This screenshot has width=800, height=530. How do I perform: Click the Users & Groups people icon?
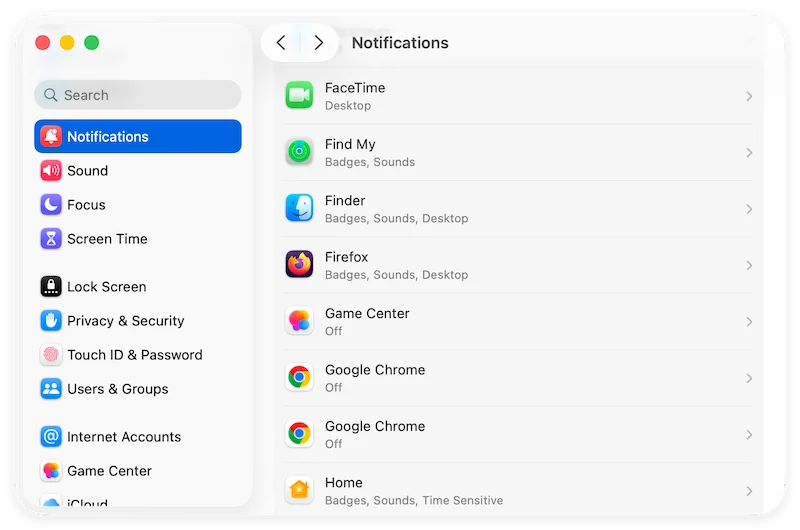tap(51, 389)
